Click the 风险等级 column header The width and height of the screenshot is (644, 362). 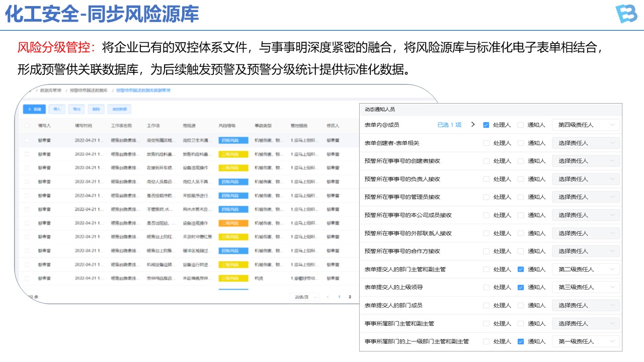[227, 126]
